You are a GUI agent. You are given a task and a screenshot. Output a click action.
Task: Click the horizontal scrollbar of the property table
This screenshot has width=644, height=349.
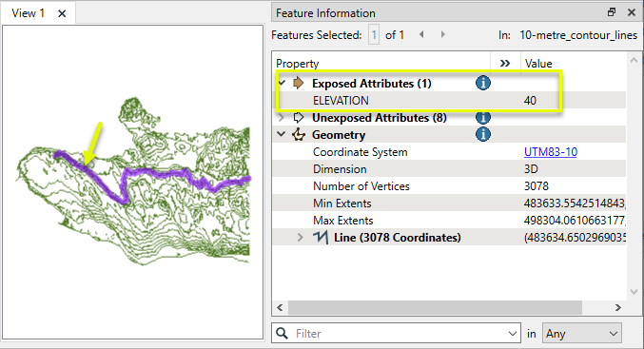pyautogui.click(x=435, y=307)
